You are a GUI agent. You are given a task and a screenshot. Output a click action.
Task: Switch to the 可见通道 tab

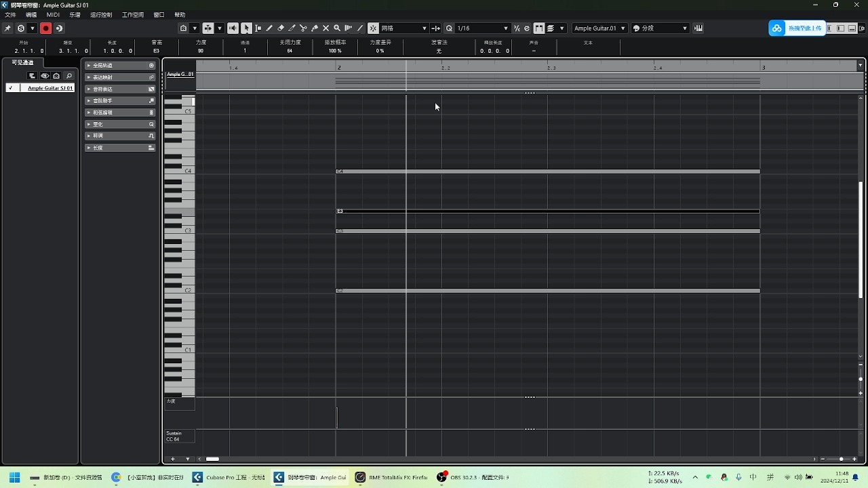[22, 62]
